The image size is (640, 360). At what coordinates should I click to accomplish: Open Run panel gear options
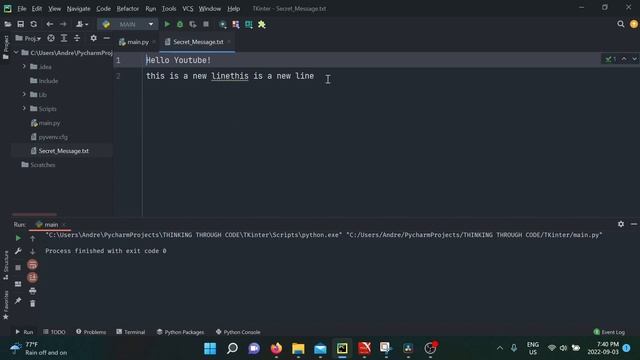621,224
